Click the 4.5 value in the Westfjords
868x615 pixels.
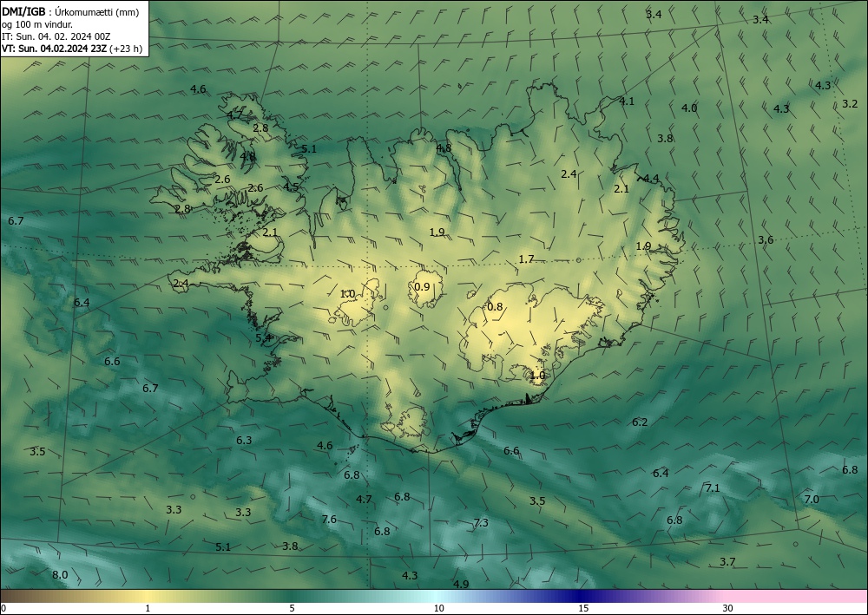coord(291,186)
